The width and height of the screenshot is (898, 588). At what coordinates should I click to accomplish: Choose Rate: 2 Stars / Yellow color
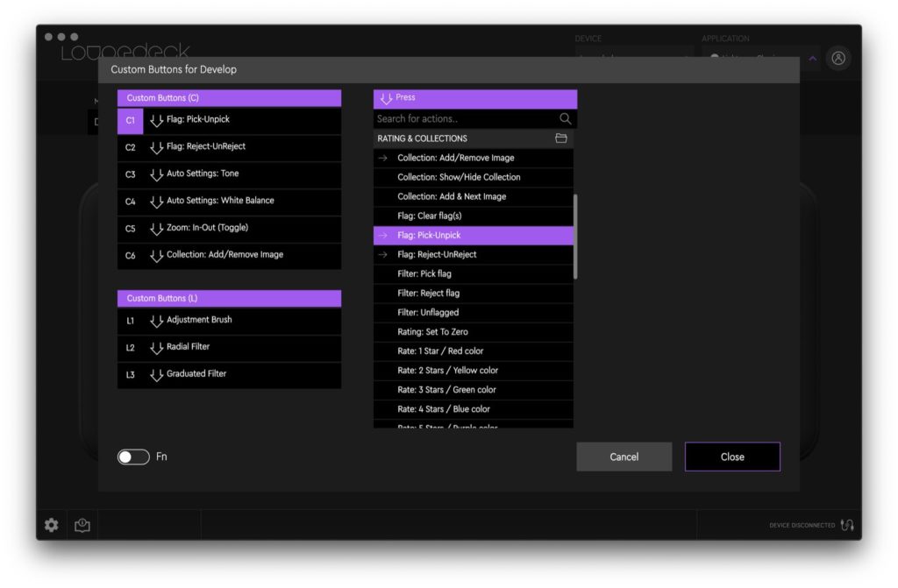[x=473, y=371]
